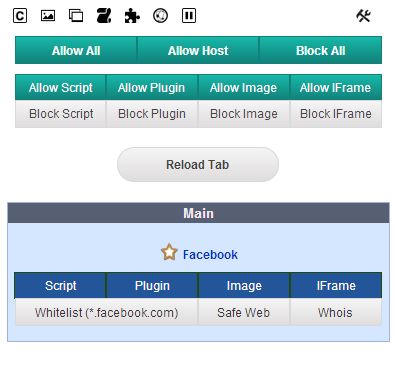
Task: Click the script scroll icon
Action: coord(104,16)
